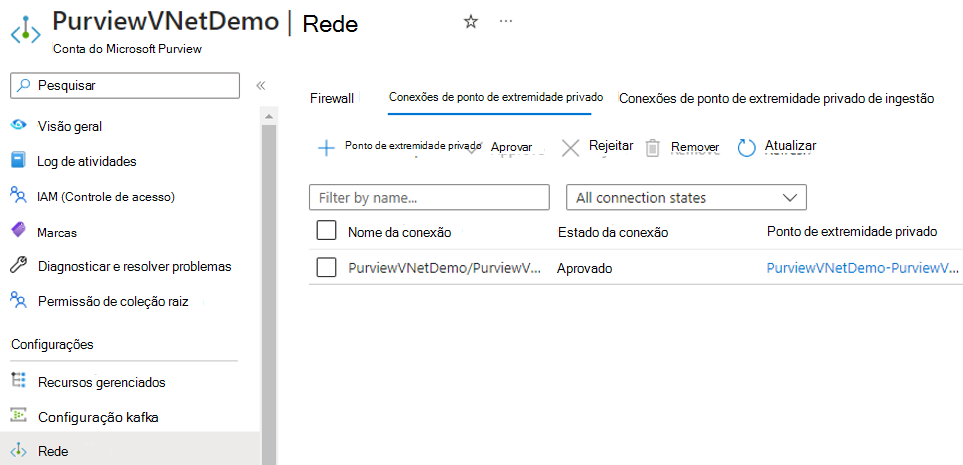Click the Atualizar refresh icon
Image resolution: width=963 pixels, height=465 pixels.
747,148
